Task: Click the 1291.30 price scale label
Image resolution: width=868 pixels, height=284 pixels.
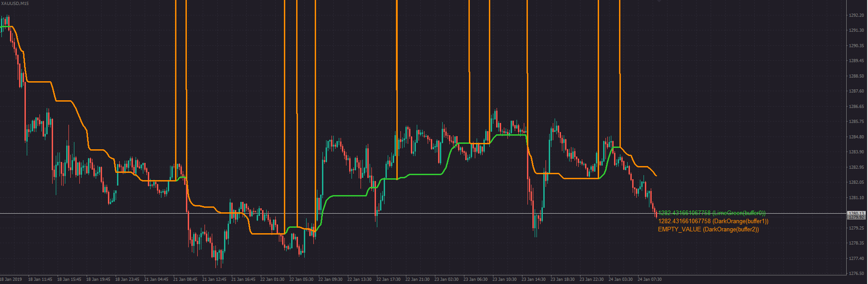Action: 856,30
